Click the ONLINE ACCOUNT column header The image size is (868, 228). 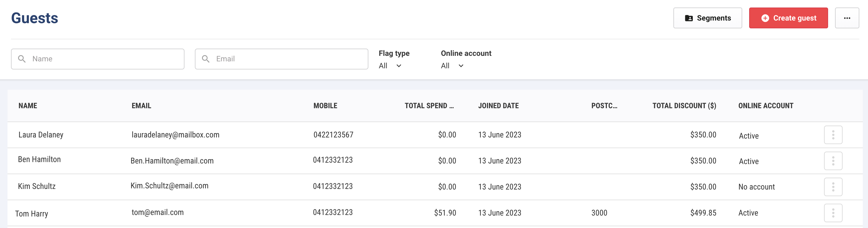(766, 106)
